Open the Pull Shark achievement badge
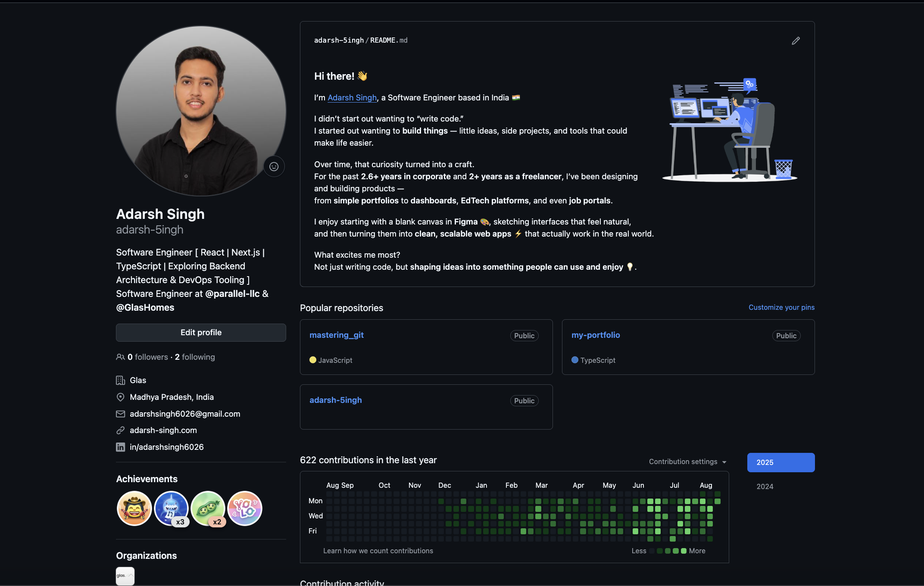The height and width of the screenshot is (586, 924). click(171, 508)
